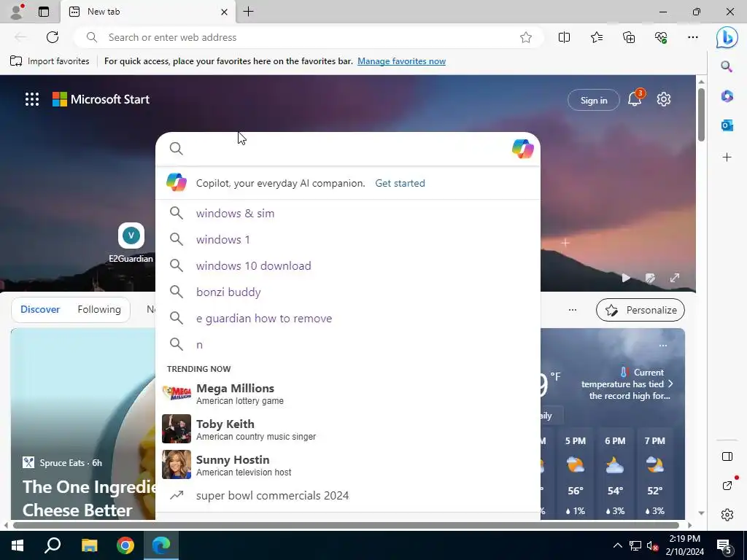
Task: Select suggestion windows 1
Action: pyautogui.click(x=348, y=239)
